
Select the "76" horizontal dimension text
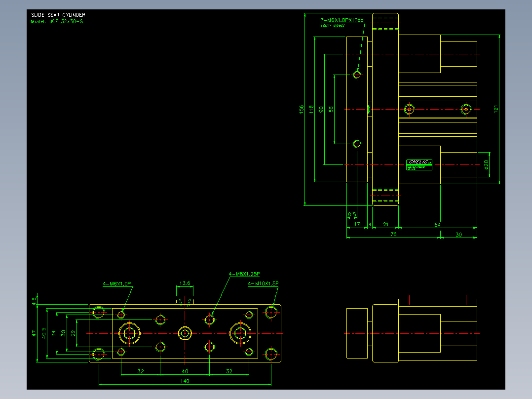pos(393,234)
